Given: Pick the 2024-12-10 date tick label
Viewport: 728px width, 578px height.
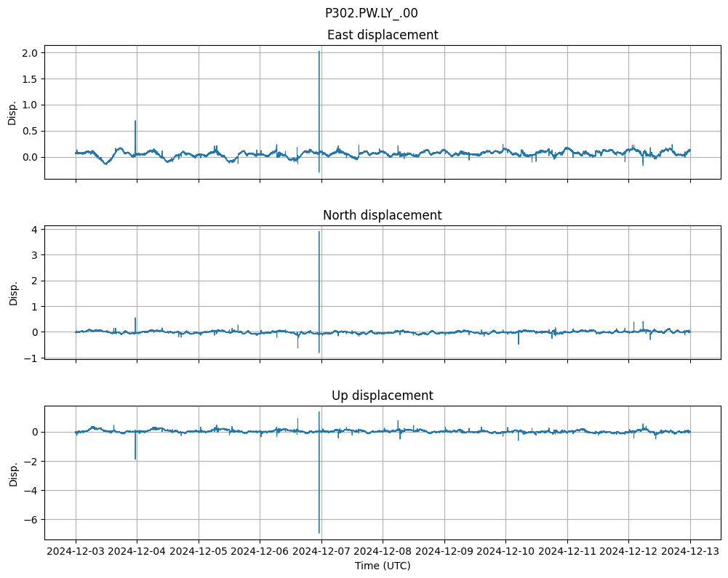Looking at the screenshot, I should 506,552.
